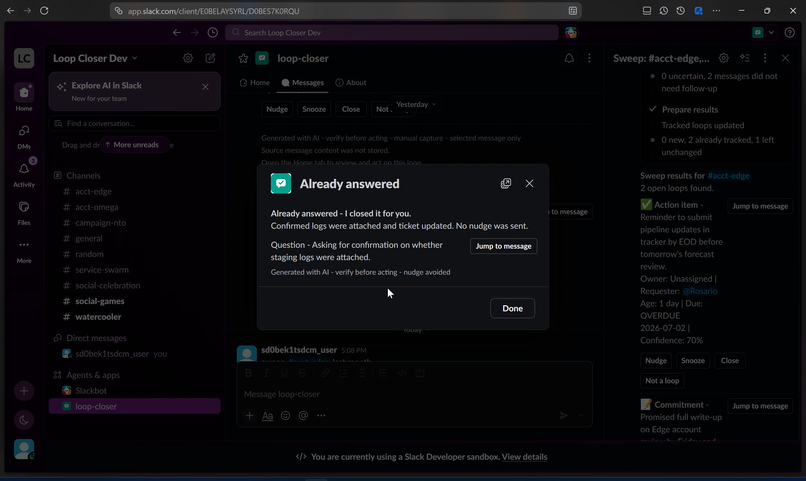806x481 pixels.
Task: Click the create new plus button in sidebar
Action: pyautogui.click(x=24, y=391)
